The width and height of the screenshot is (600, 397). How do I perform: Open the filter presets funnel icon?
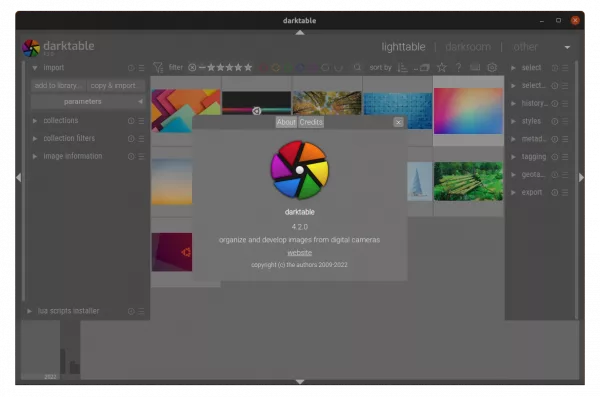(158, 68)
